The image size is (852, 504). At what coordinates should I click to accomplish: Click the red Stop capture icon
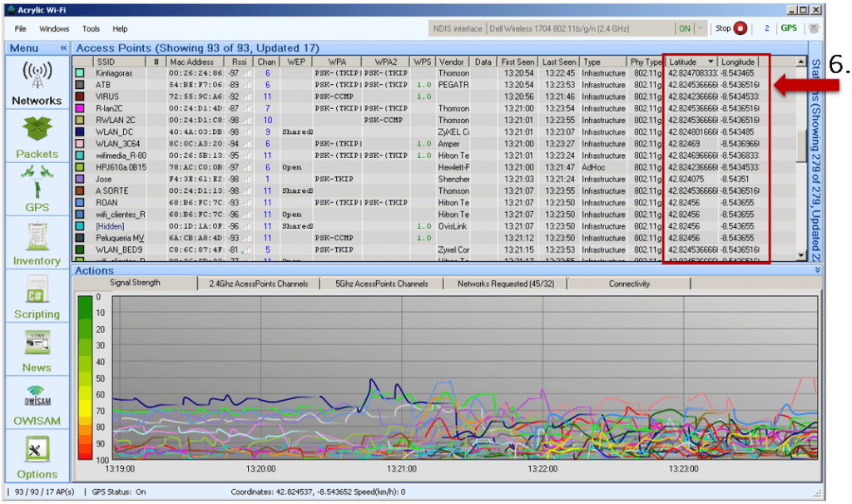tap(740, 28)
